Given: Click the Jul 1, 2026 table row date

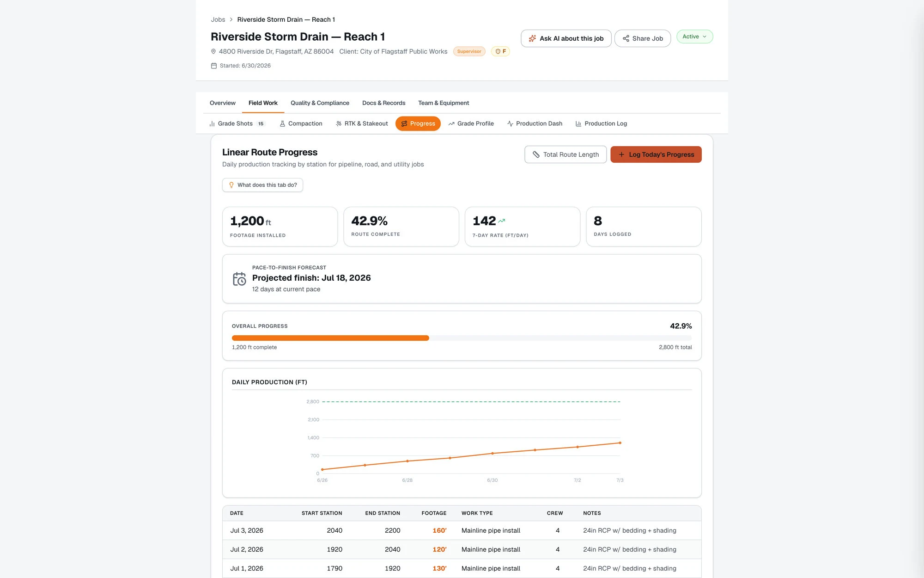Looking at the screenshot, I should click(247, 568).
